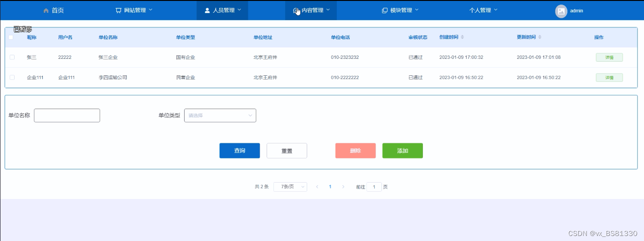Screen dimensions: 644x241
Task: Click the green 添加 add button
Action: (402, 151)
